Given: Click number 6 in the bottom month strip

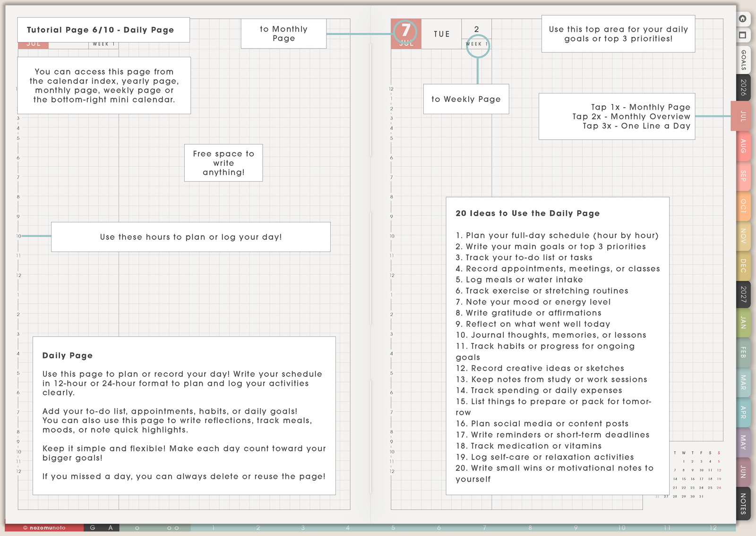Looking at the screenshot, I should pyautogui.click(x=439, y=527).
